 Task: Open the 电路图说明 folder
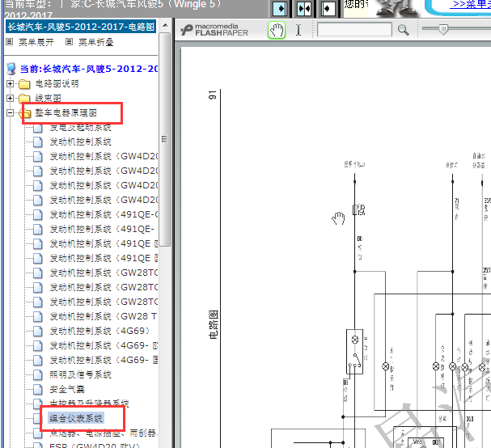tap(57, 84)
